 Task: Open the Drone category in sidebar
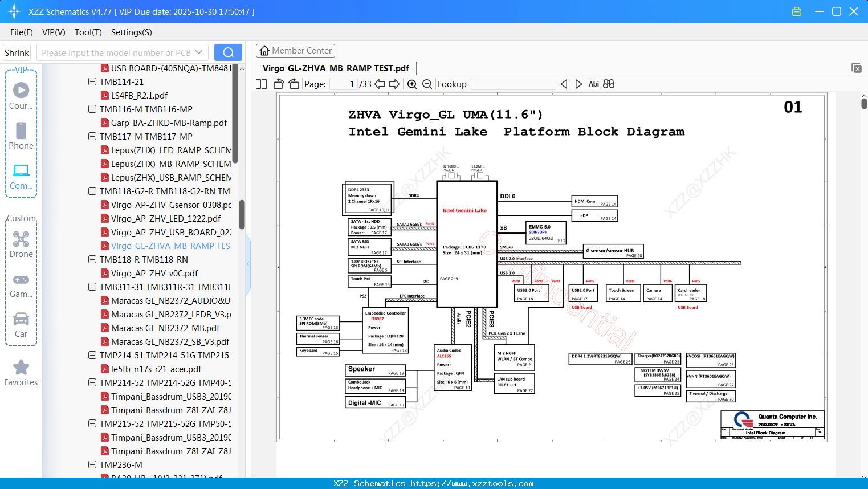click(21, 244)
